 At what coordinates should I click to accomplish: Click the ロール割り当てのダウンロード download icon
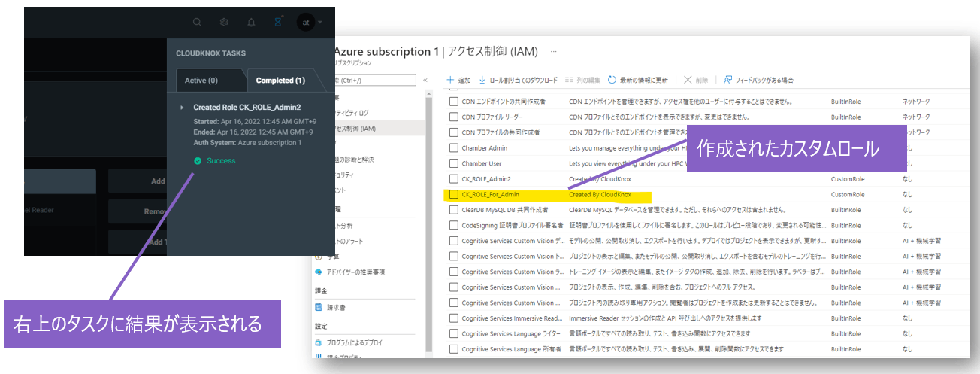click(482, 80)
